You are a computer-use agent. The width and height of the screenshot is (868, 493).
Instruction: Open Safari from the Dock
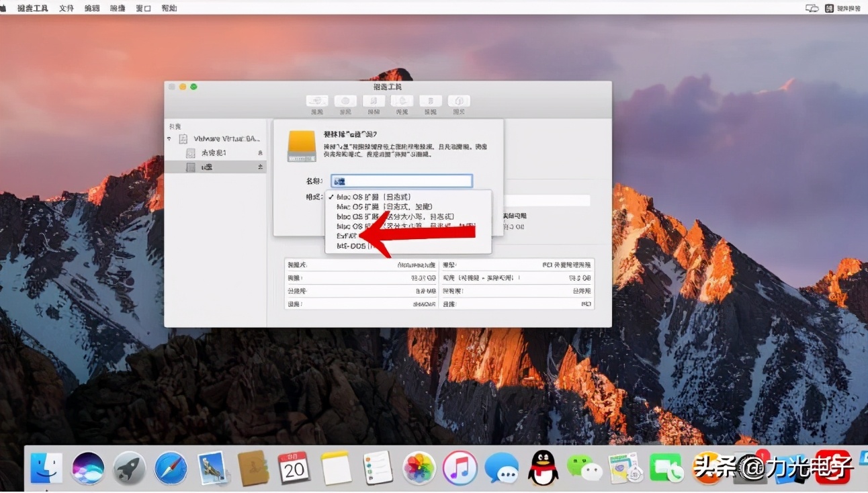pos(171,467)
